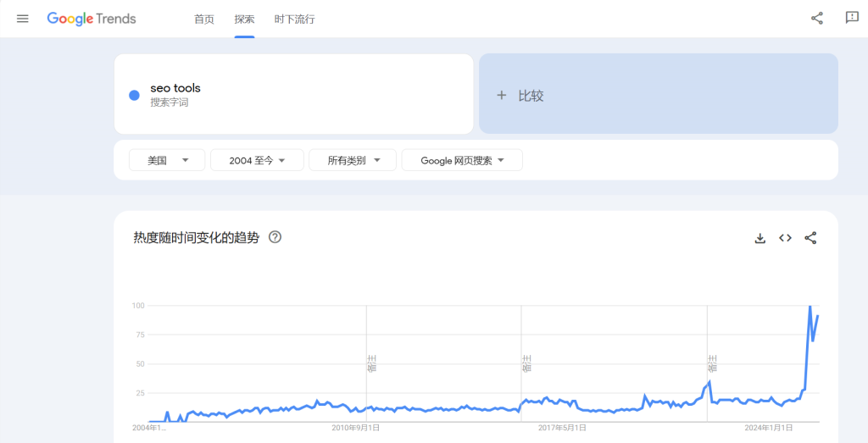The image size is (868, 443).
Task: Click the truncated 2004年1… date label
Action: [149, 428]
